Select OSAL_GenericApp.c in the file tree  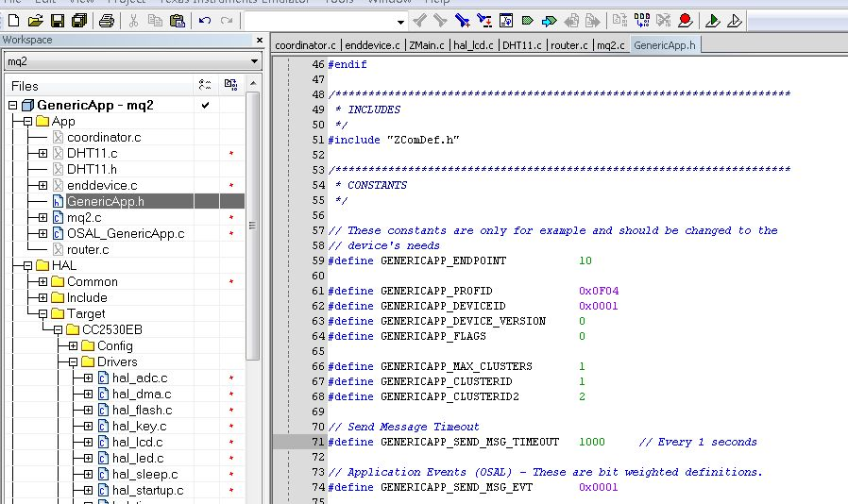point(125,233)
